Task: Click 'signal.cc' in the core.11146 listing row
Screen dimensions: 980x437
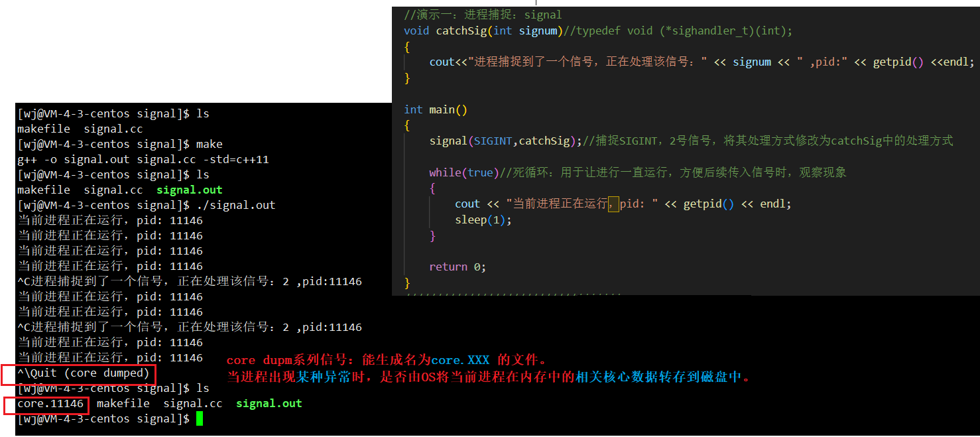Action: tap(193, 403)
